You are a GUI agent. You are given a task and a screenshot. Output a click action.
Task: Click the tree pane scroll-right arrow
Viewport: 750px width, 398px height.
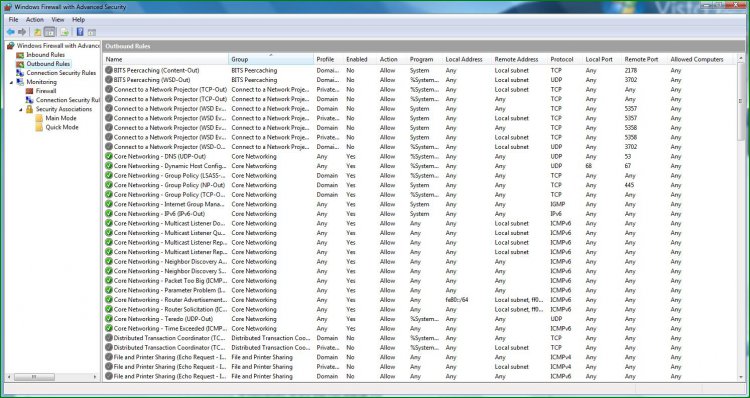[x=95, y=377]
